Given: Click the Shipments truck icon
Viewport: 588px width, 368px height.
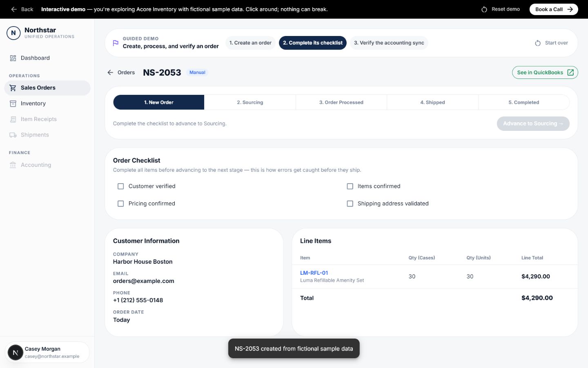Looking at the screenshot, I should tap(13, 135).
